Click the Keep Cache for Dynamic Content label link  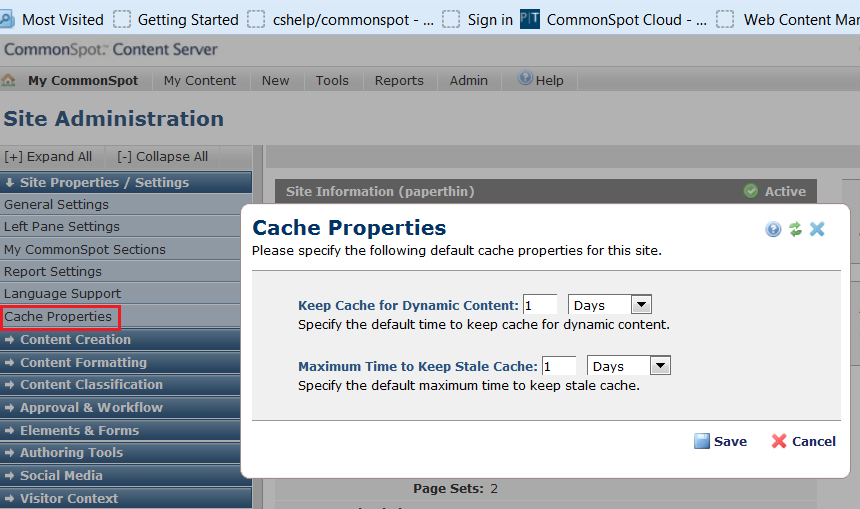[x=408, y=306]
